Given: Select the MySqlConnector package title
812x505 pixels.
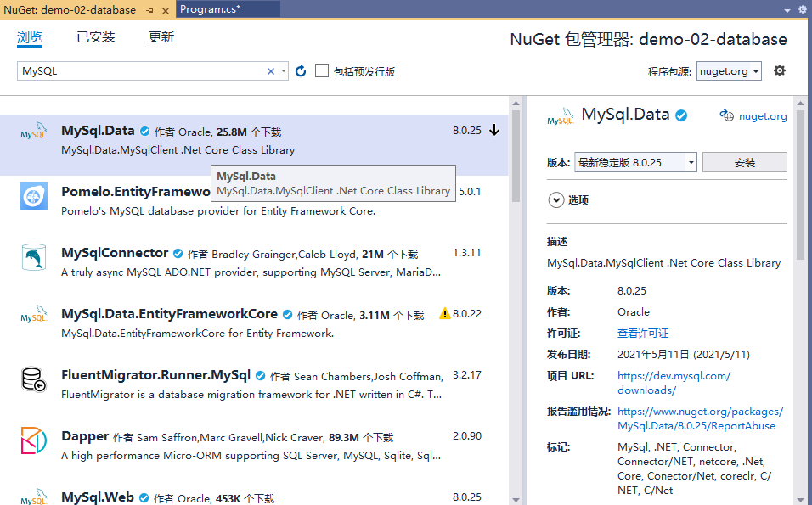Looking at the screenshot, I should [x=115, y=253].
